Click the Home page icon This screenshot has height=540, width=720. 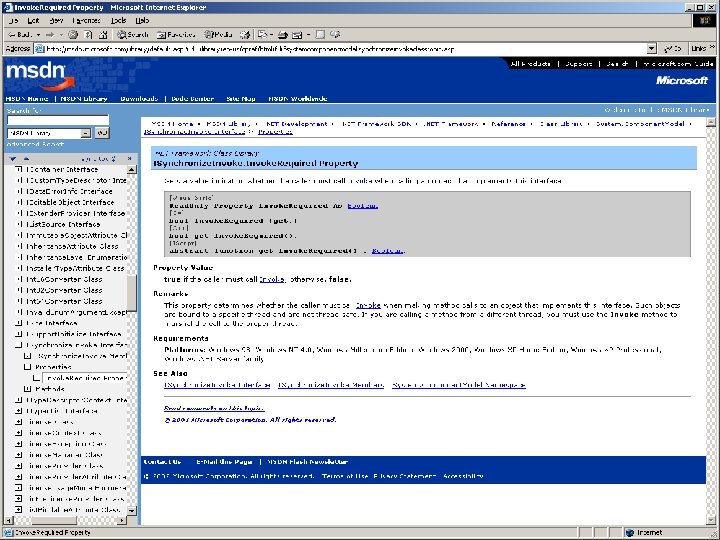point(103,34)
